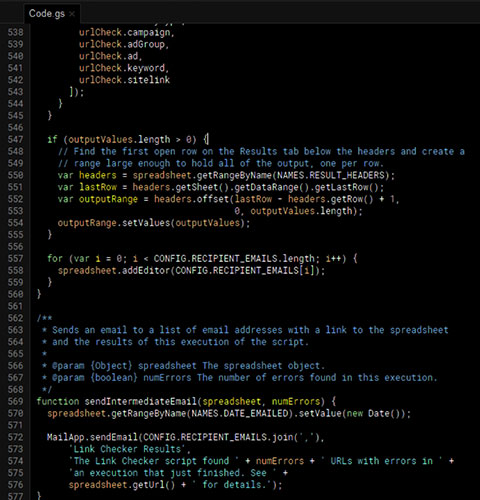
Task: Click line number 547 in gutter
Action: tap(16, 139)
